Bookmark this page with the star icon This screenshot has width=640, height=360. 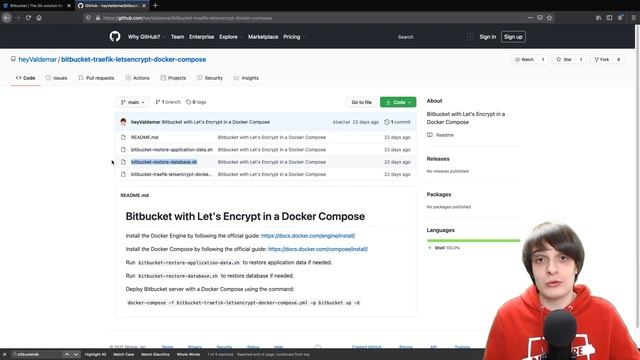549,18
